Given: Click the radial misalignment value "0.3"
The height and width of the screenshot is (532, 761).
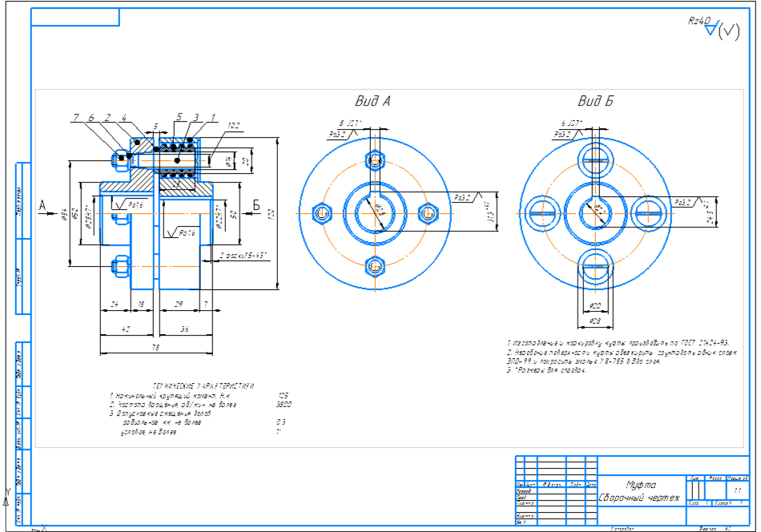Looking at the screenshot, I should [281, 422].
